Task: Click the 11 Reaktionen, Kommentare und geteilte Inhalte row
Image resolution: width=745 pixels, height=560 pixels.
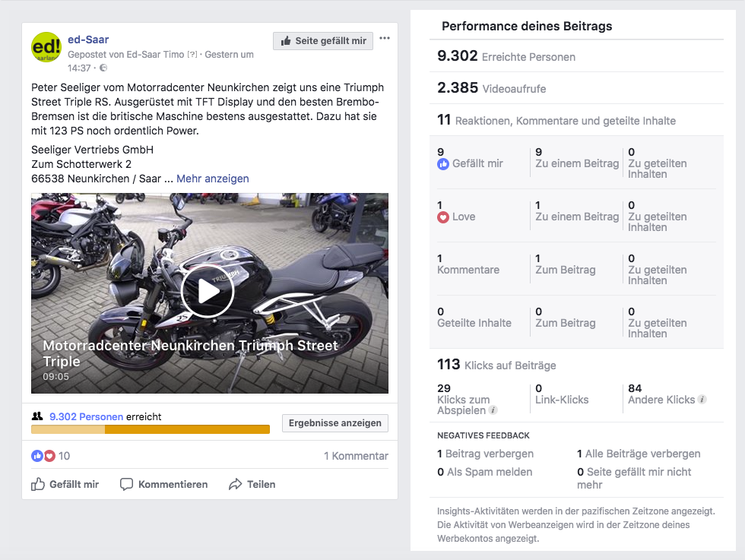Action: (x=556, y=120)
